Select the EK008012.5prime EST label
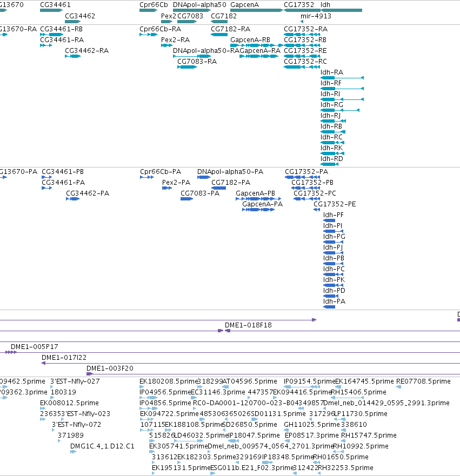460x476 pixels. tap(69, 403)
